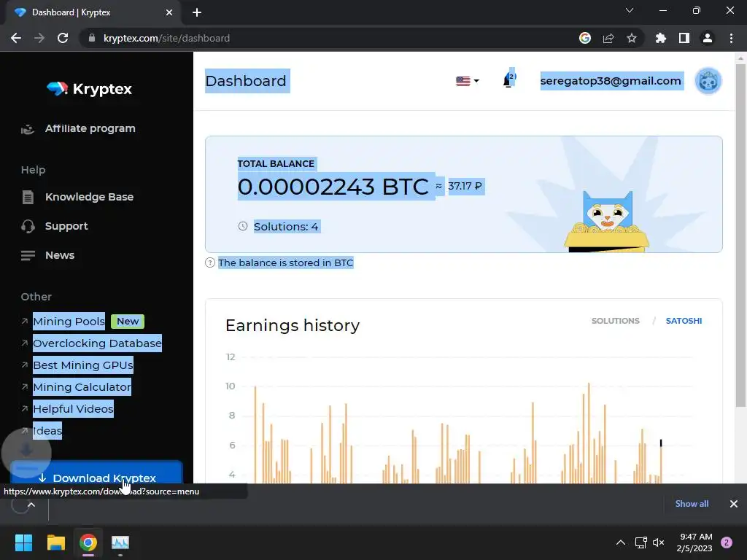
Task: Show hidden system tray icons
Action: [621, 542]
